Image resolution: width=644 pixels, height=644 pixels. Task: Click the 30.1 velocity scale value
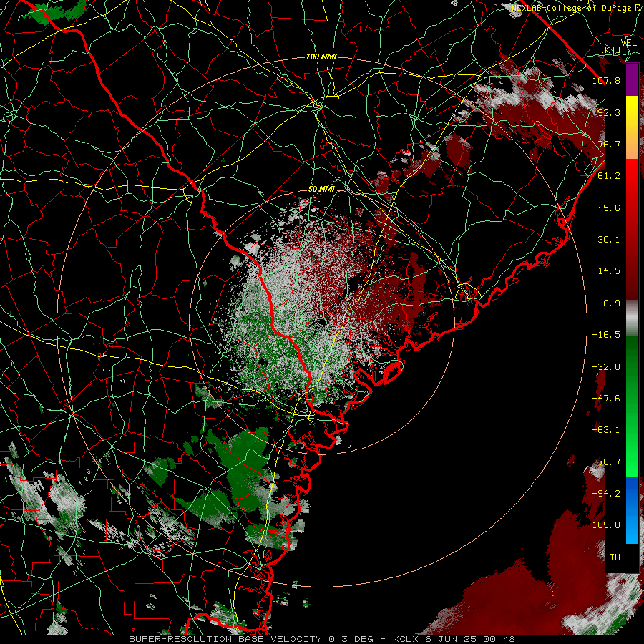click(x=609, y=240)
